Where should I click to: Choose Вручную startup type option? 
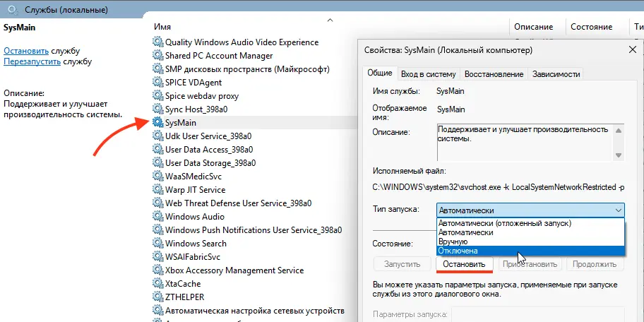(x=530, y=241)
